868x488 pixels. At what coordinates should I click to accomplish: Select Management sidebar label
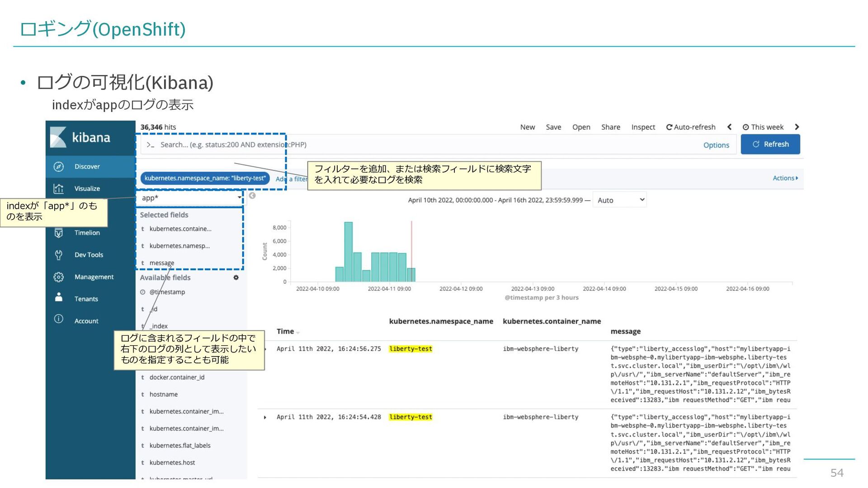94,277
